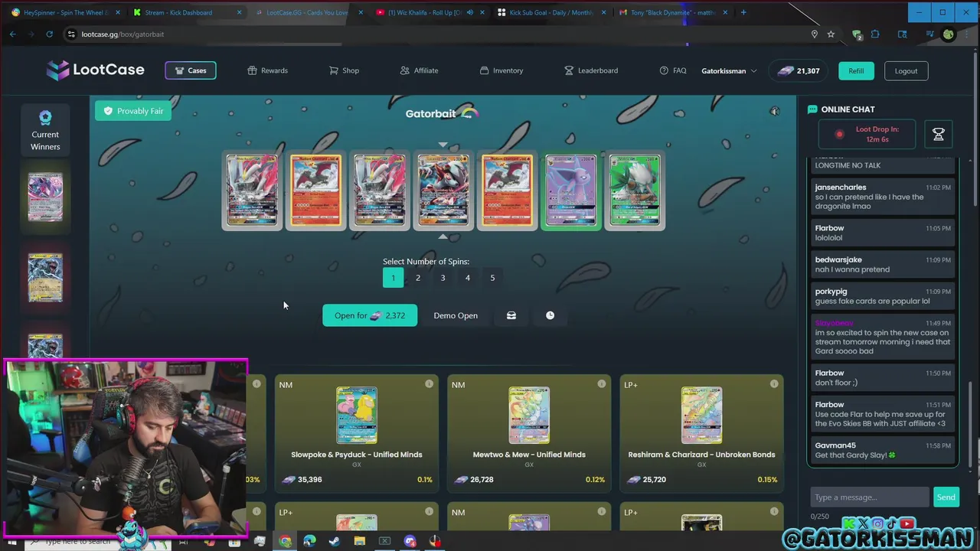Reload the page
This screenshot has height=551, width=980.
[49, 34]
